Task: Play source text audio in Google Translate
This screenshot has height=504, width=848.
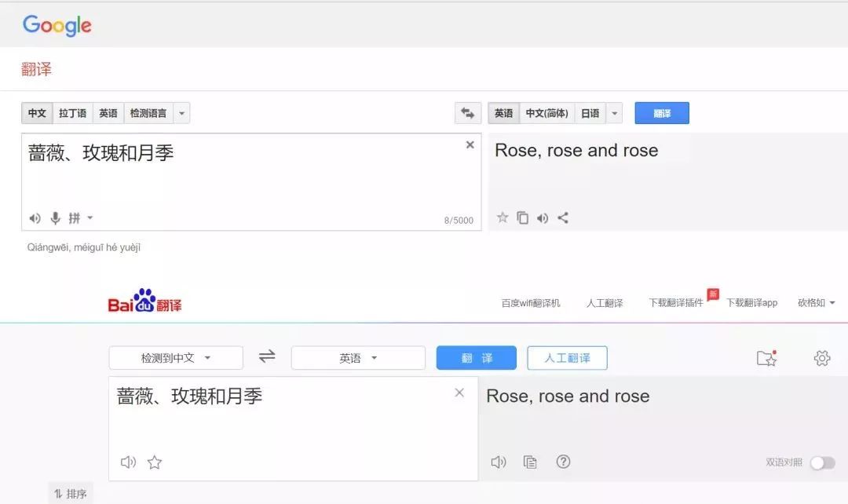Action: click(x=35, y=217)
